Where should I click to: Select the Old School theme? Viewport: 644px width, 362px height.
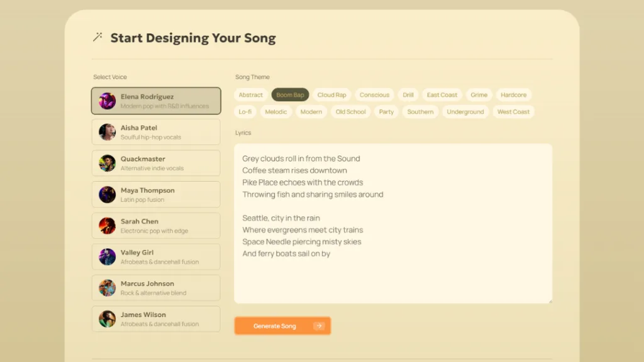[350, 112]
